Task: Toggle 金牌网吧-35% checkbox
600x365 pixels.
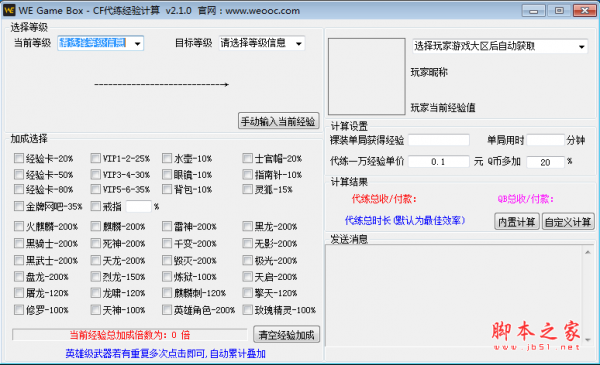Action: (x=19, y=206)
